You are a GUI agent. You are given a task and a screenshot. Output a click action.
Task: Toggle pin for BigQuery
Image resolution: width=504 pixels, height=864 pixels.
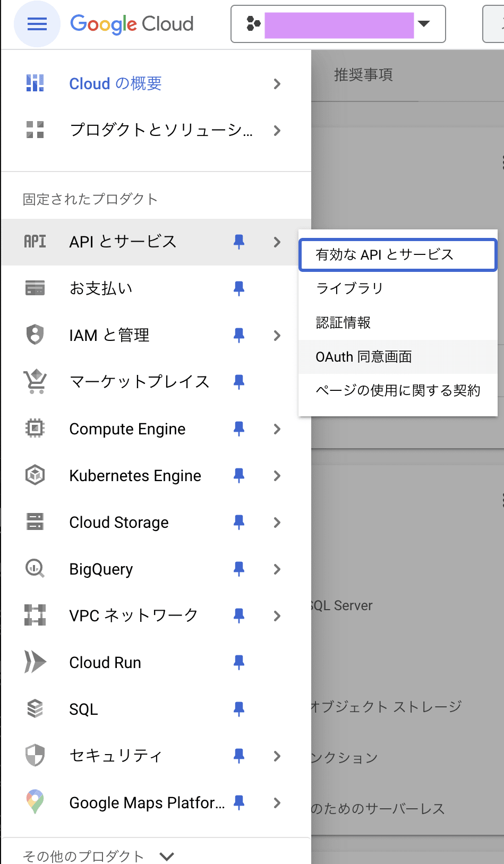click(239, 569)
